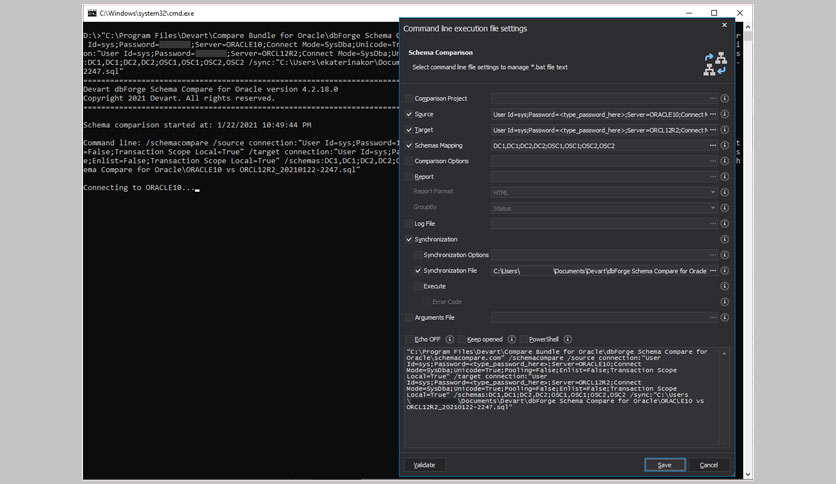Click info icon for Report Format row

725,192
